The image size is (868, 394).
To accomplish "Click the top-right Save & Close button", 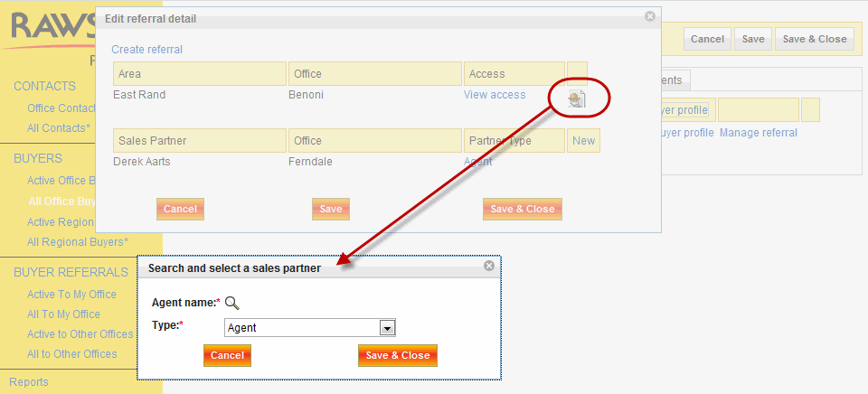I will (814, 39).
